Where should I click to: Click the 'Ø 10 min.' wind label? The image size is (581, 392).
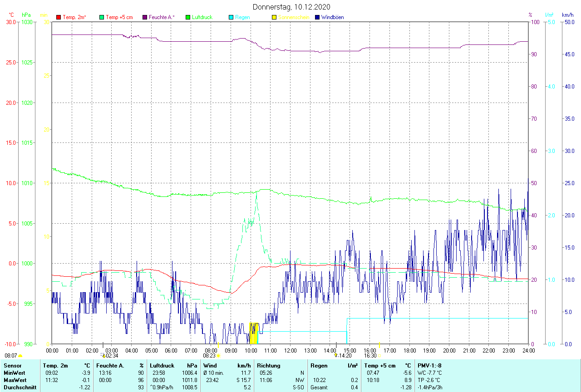click(x=214, y=373)
